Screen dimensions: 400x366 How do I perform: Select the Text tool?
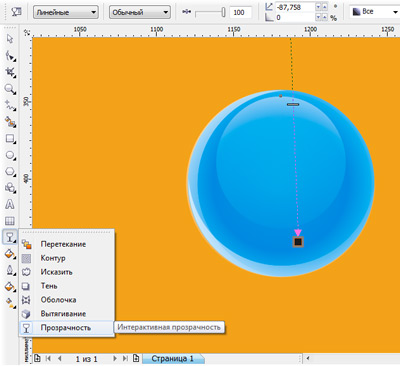click(x=10, y=204)
